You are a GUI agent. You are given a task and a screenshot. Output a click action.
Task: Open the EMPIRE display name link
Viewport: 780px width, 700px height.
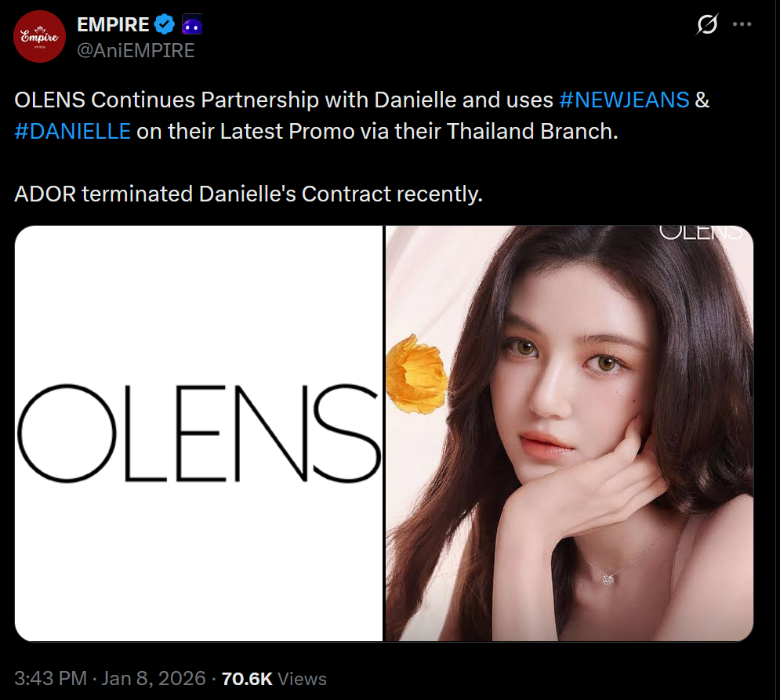(x=113, y=24)
